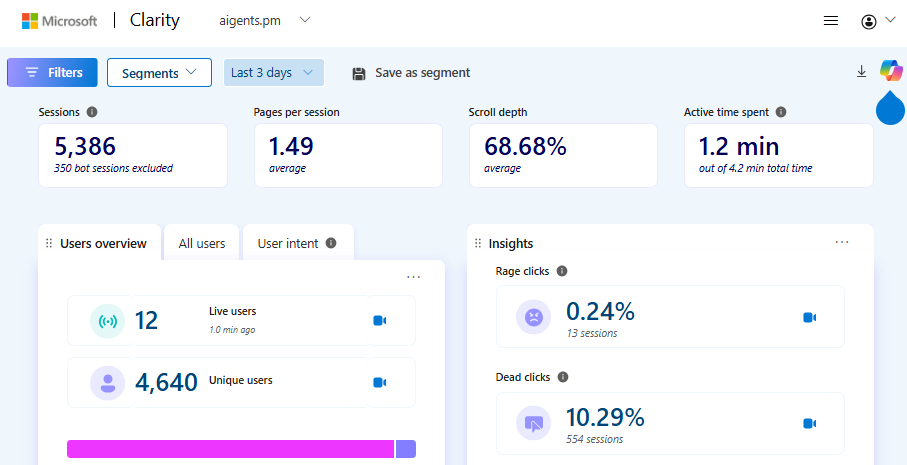This screenshot has width=907, height=465.
Task: Show info for Active time spent
Action: click(781, 112)
